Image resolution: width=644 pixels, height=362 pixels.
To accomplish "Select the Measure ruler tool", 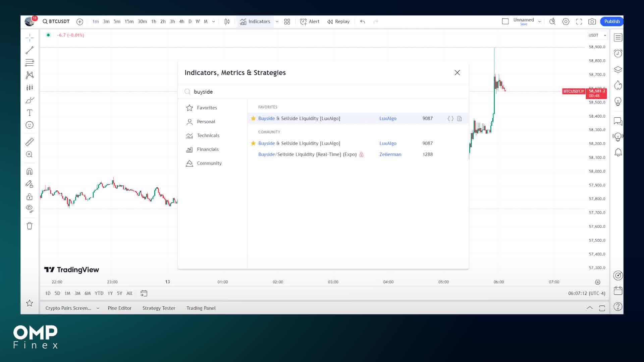I will (30, 142).
